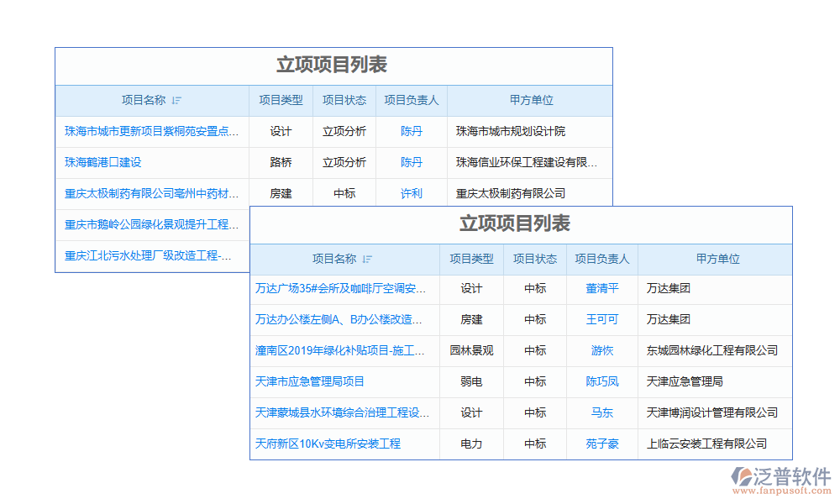Viewport: 840px width, 504px height.
Task: Open 王可可 person link
Action: tap(601, 320)
